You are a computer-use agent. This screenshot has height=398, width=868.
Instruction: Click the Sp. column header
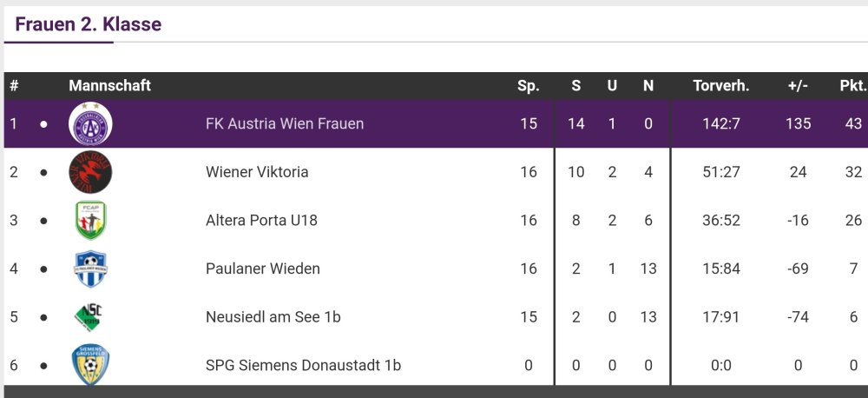coord(528,85)
